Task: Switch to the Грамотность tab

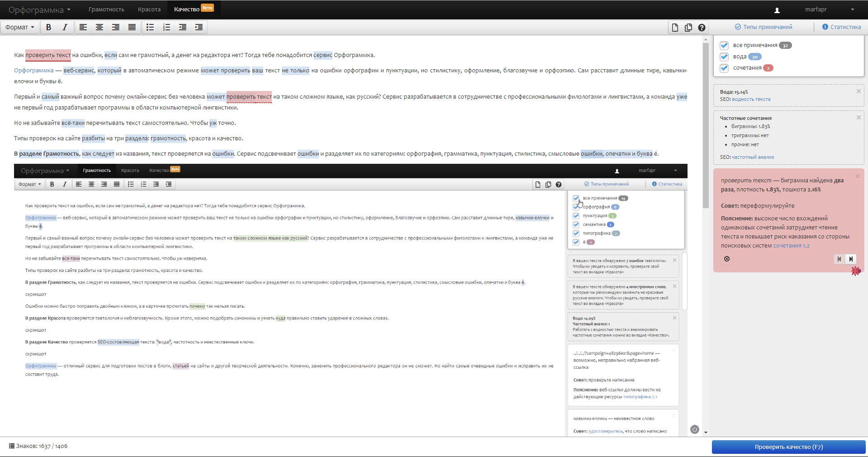Action: click(106, 10)
